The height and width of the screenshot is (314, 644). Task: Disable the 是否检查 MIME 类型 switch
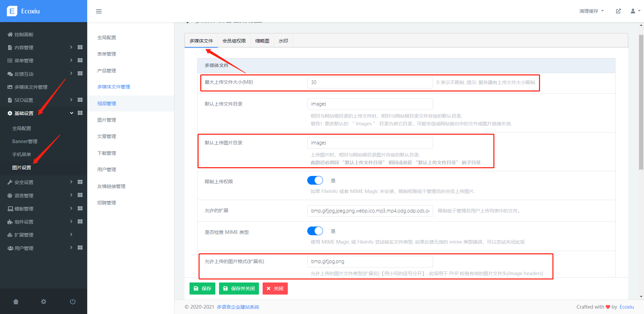click(x=315, y=231)
